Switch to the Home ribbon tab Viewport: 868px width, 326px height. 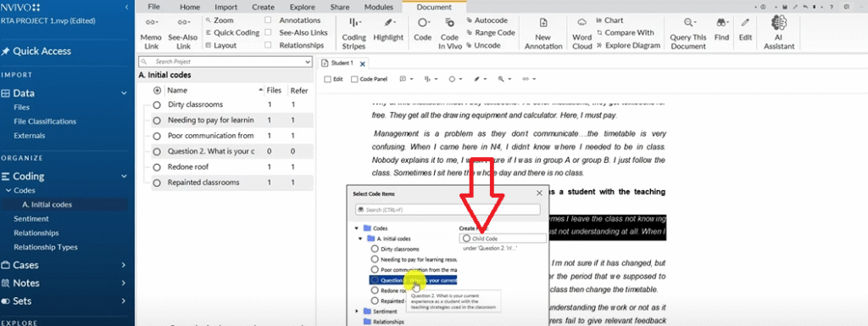tap(190, 7)
